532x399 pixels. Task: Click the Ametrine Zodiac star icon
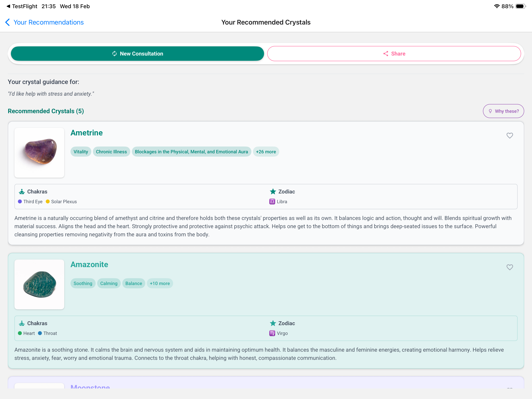click(273, 192)
